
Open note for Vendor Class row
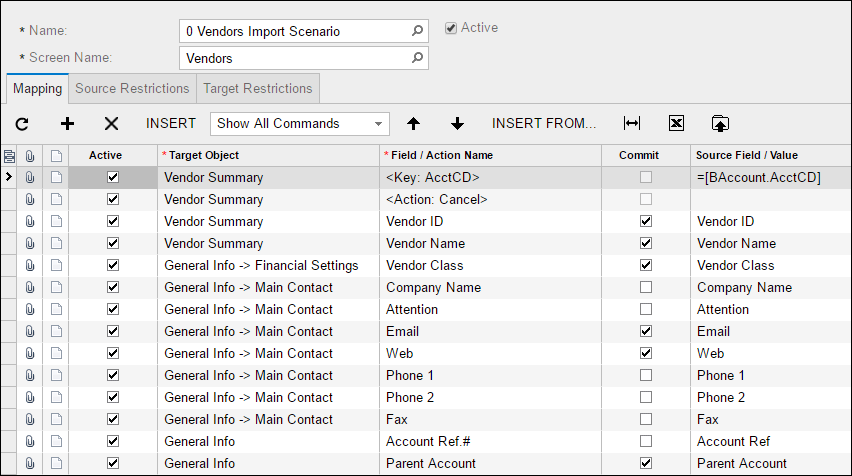click(56, 265)
